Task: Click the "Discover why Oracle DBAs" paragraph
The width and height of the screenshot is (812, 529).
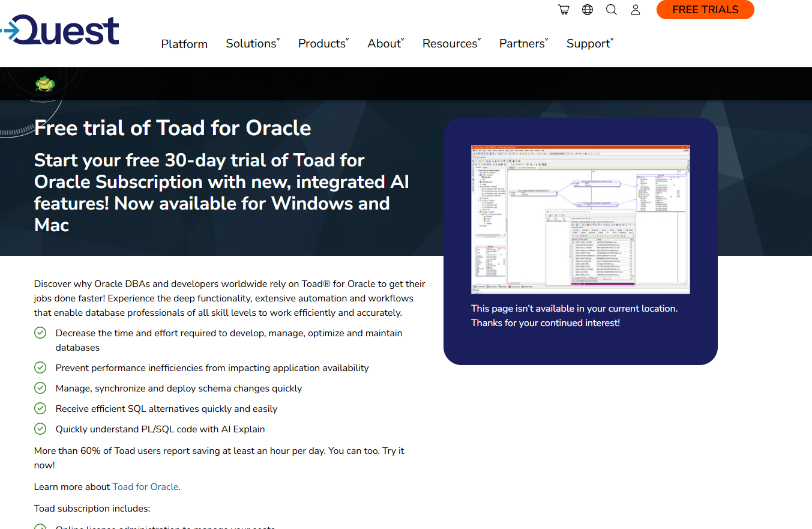Action: point(230,298)
